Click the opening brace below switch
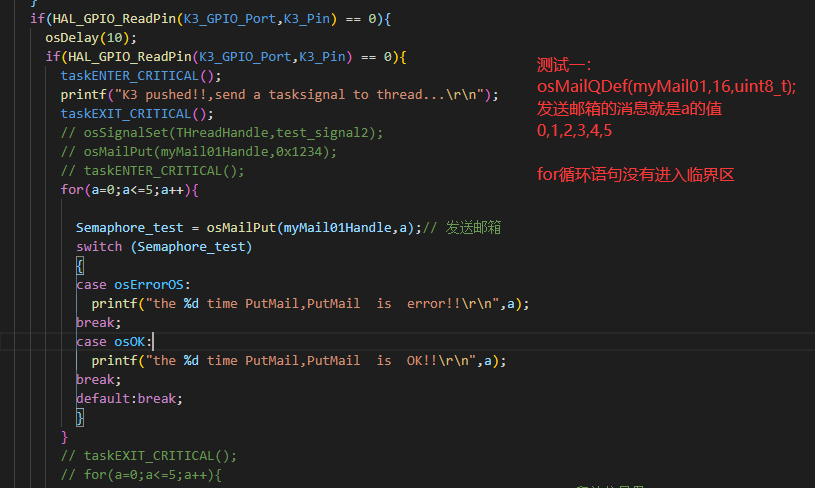Screen dimensions: 815x488 (80, 266)
